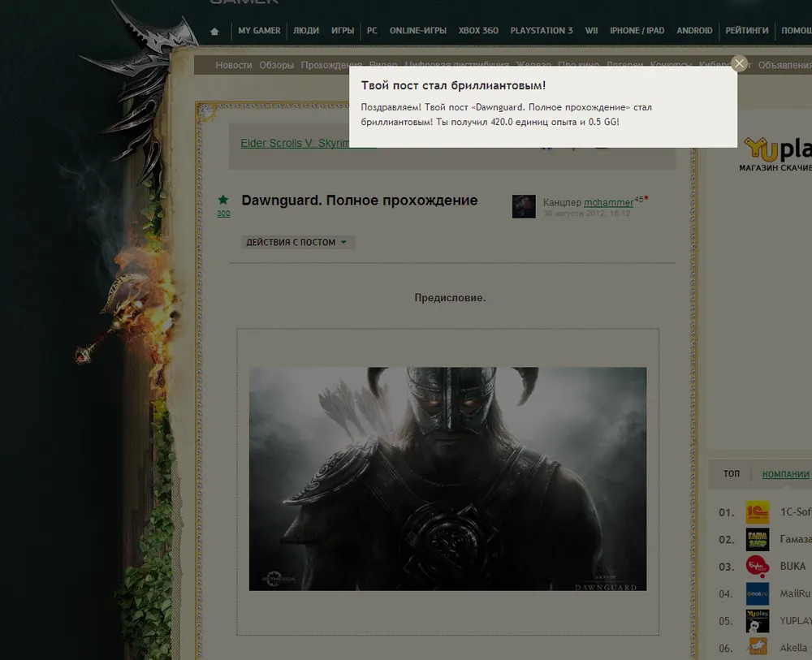
Task: Click the 300 rating count link
Action: (223, 214)
